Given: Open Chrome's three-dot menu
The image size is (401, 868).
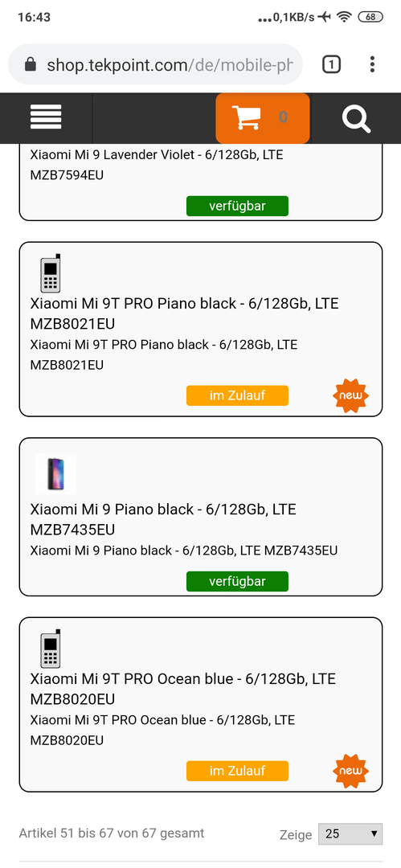Looking at the screenshot, I should click(372, 65).
